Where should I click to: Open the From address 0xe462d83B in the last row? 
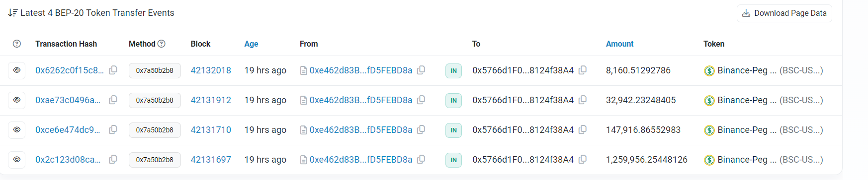[x=361, y=160]
